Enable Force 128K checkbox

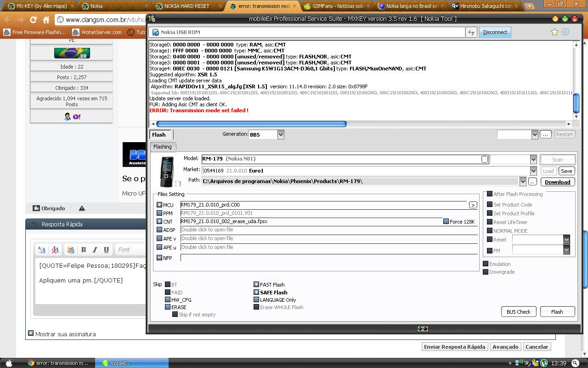pos(446,222)
